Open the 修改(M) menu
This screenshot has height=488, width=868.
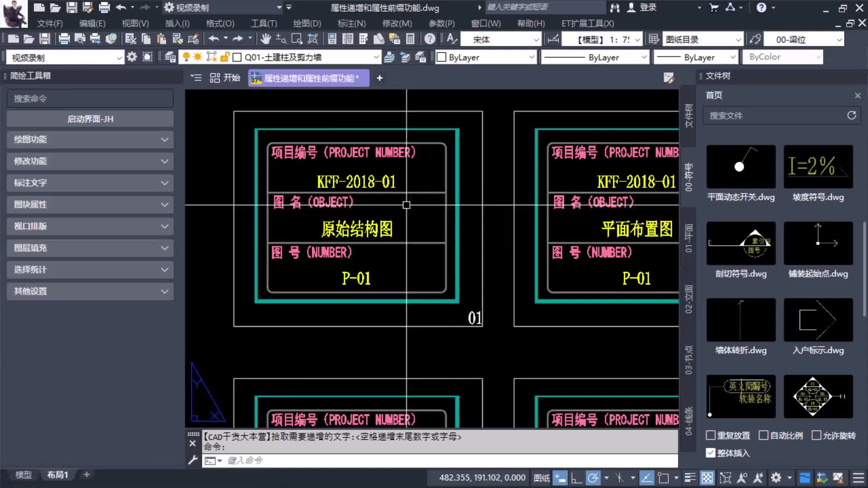(397, 23)
